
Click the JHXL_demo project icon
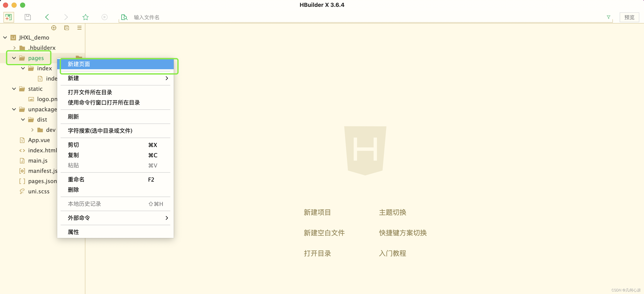[x=13, y=38]
